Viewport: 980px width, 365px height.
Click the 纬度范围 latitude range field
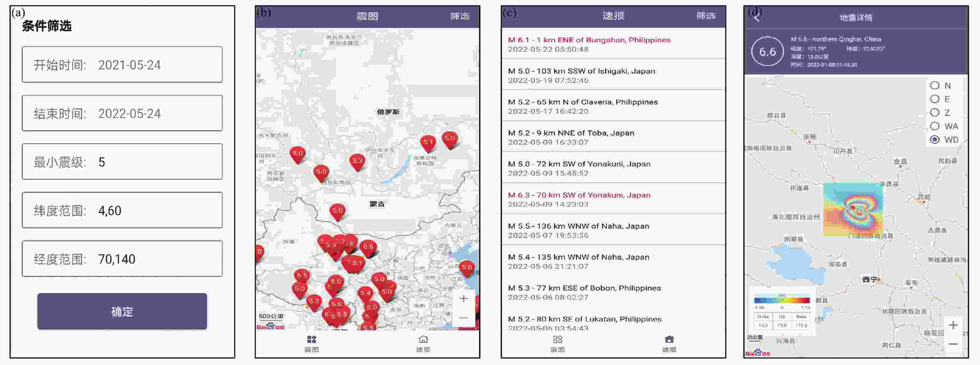(122, 210)
